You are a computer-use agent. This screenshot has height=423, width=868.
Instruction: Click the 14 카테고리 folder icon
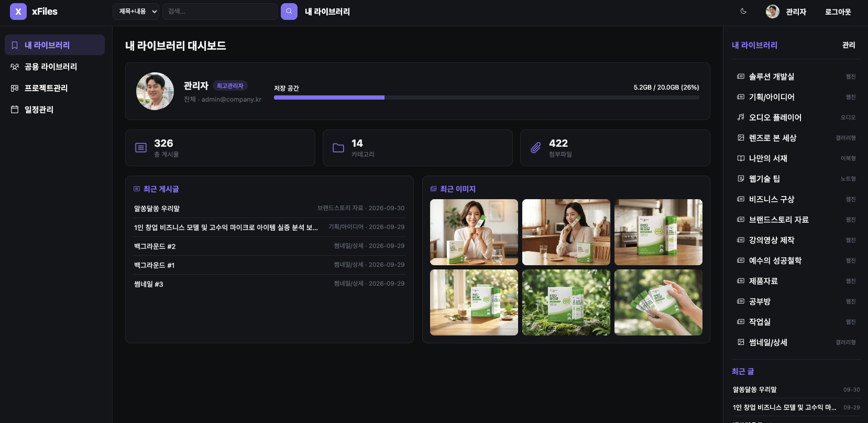(338, 148)
